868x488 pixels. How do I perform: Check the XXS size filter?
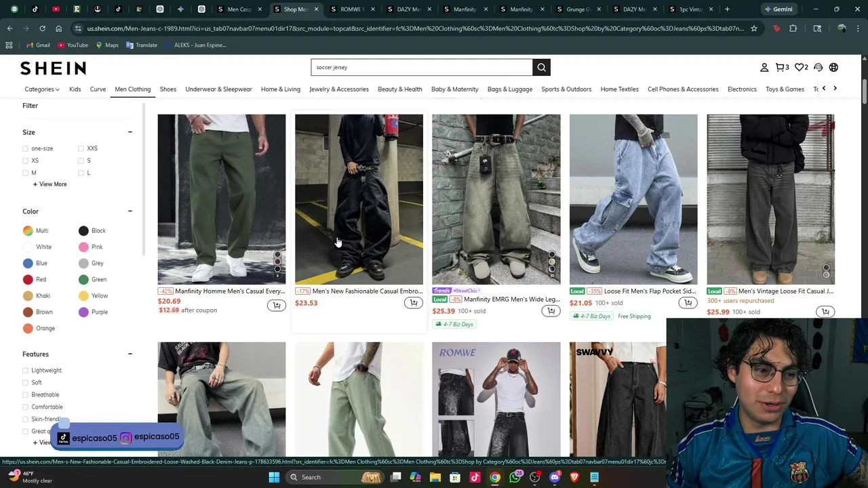point(81,148)
